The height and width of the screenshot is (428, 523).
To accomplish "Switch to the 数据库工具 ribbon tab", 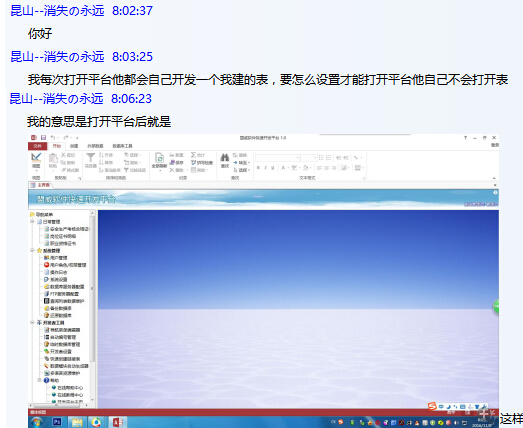I will [x=122, y=146].
